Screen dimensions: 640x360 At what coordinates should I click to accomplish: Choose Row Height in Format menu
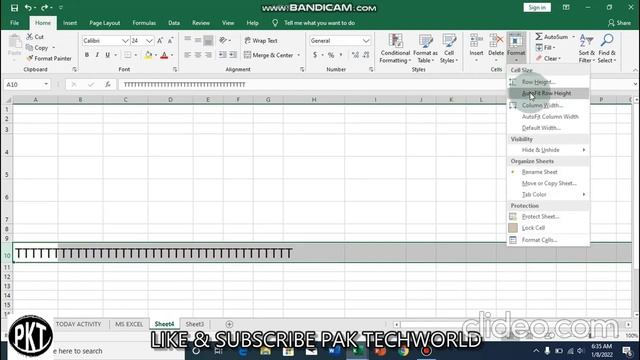coord(548,82)
